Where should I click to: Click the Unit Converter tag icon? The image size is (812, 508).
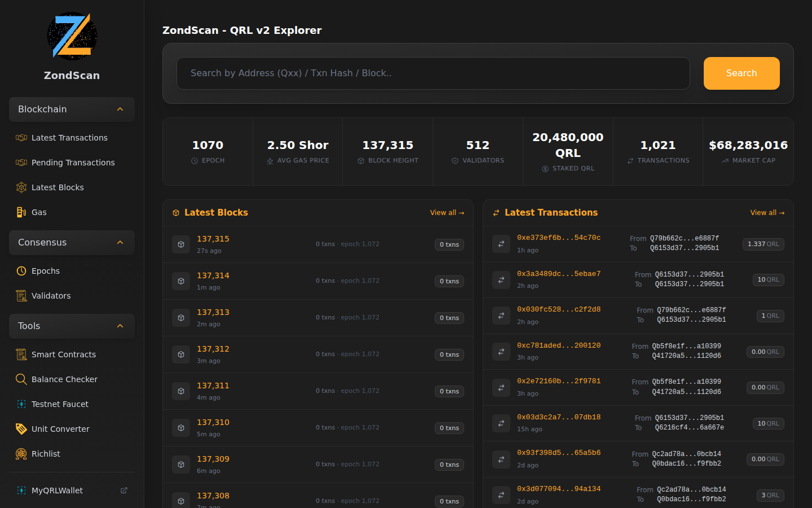(21, 429)
